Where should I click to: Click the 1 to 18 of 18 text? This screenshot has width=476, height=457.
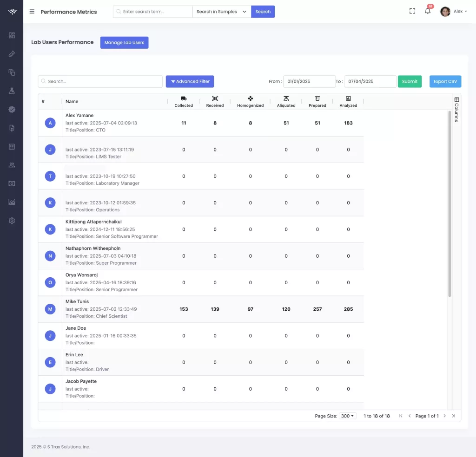pyautogui.click(x=377, y=416)
